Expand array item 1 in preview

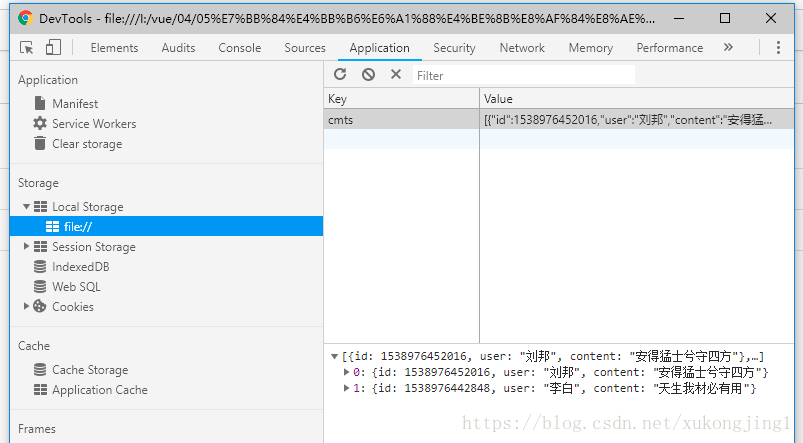click(x=347, y=389)
